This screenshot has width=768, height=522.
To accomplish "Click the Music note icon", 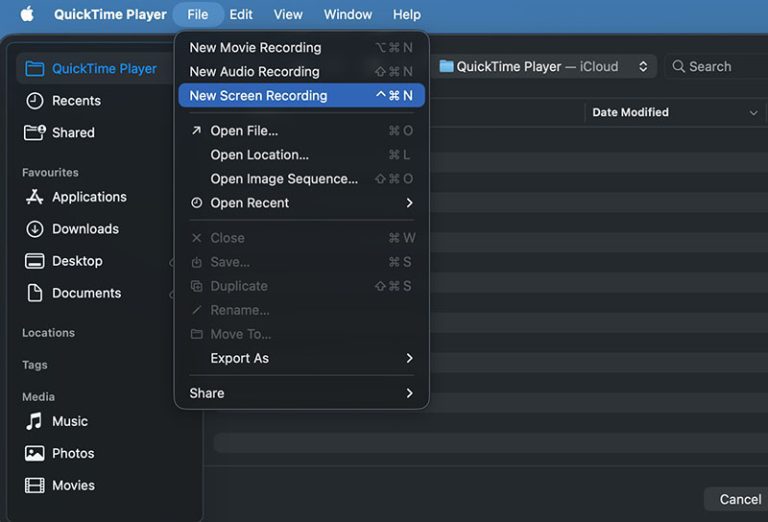I will click(34, 421).
